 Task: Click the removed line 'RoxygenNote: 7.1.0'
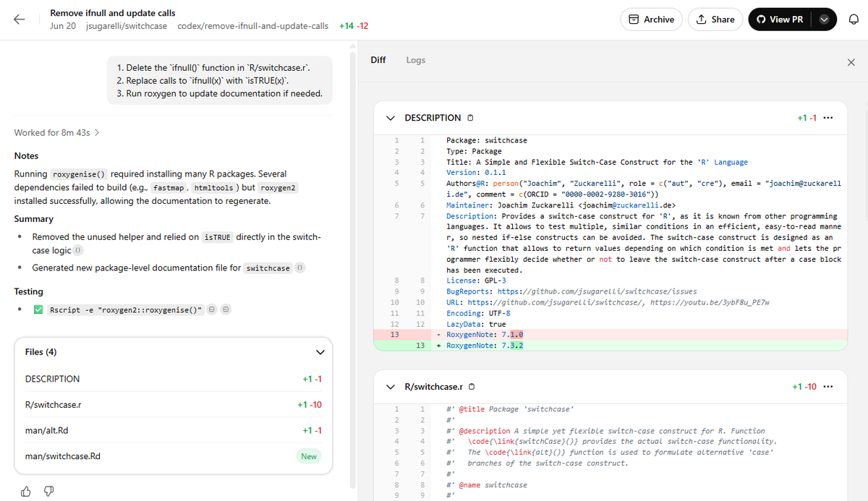[x=610, y=335]
